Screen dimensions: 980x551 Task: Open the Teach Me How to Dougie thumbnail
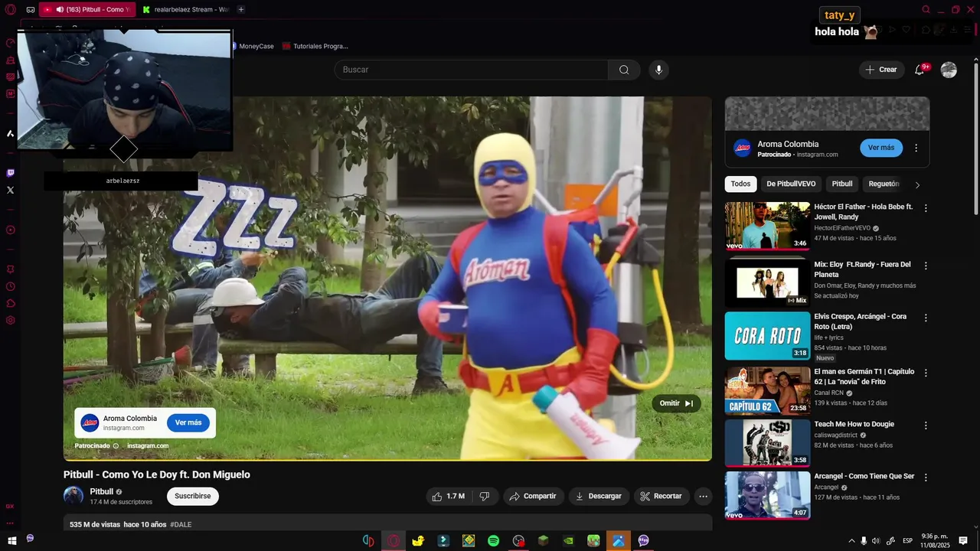tap(767, 443)
